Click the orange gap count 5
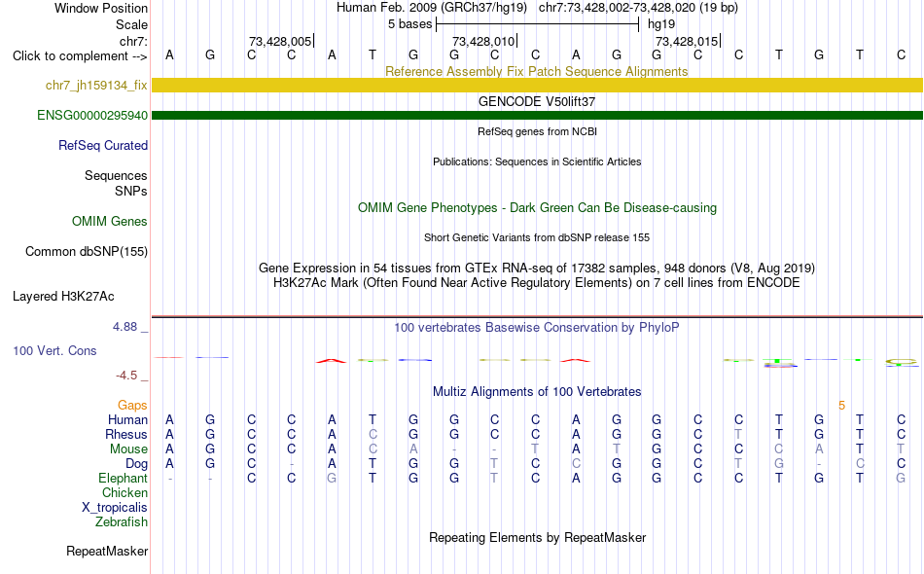 (841, 405)
